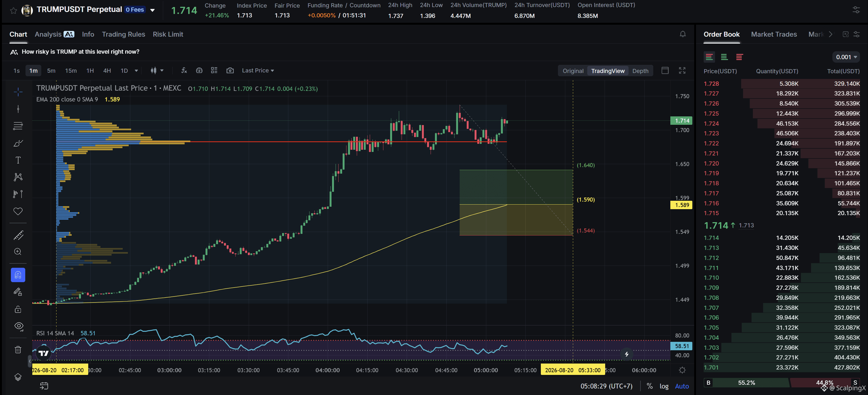Toggle percent scale on price axis

650,386
